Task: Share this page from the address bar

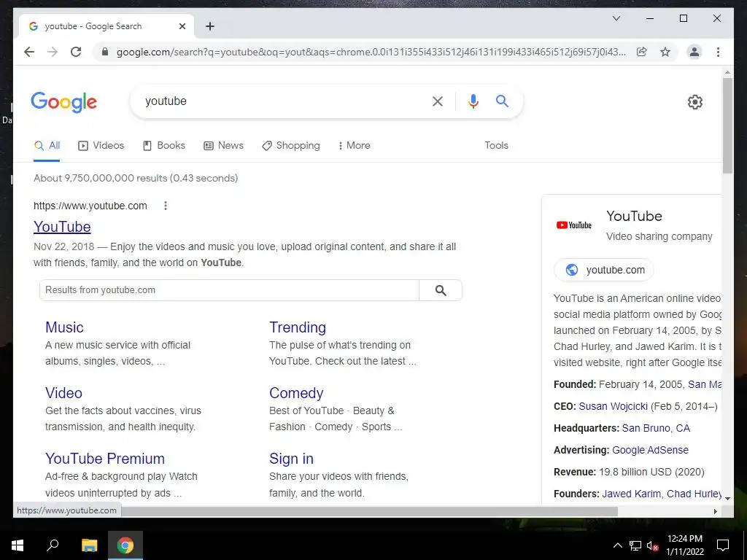Action: 642,52
